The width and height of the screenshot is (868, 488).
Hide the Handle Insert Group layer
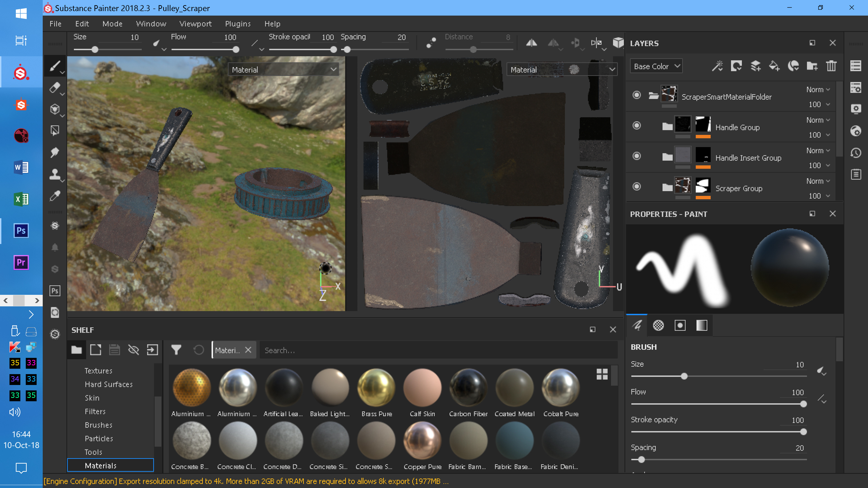pyautogui.click(x=637, y=156)
